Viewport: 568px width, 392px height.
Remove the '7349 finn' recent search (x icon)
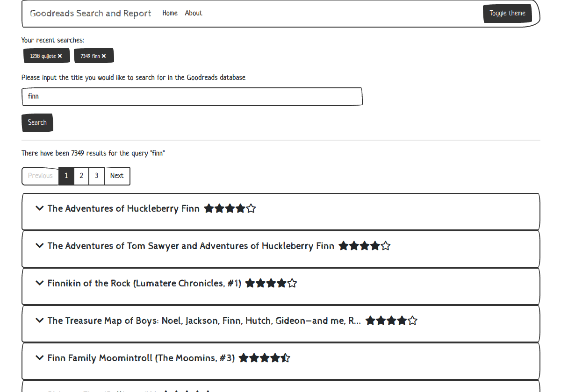click(104, 56)
